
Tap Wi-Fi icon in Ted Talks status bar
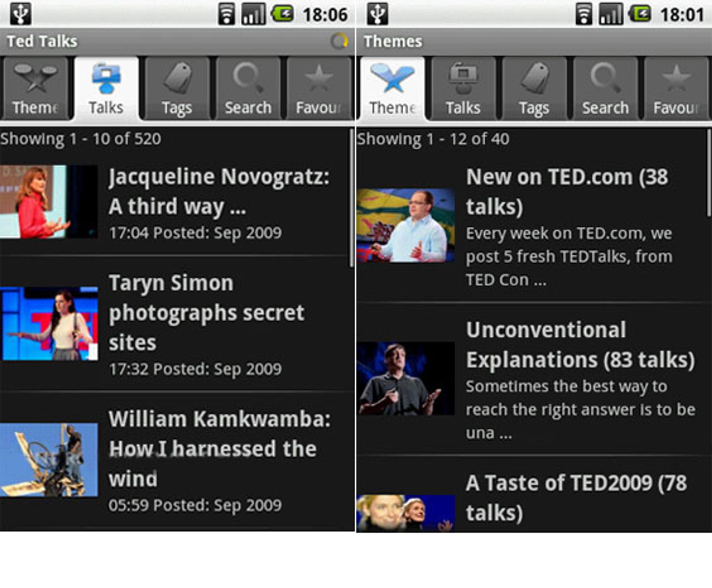(226, 14)
